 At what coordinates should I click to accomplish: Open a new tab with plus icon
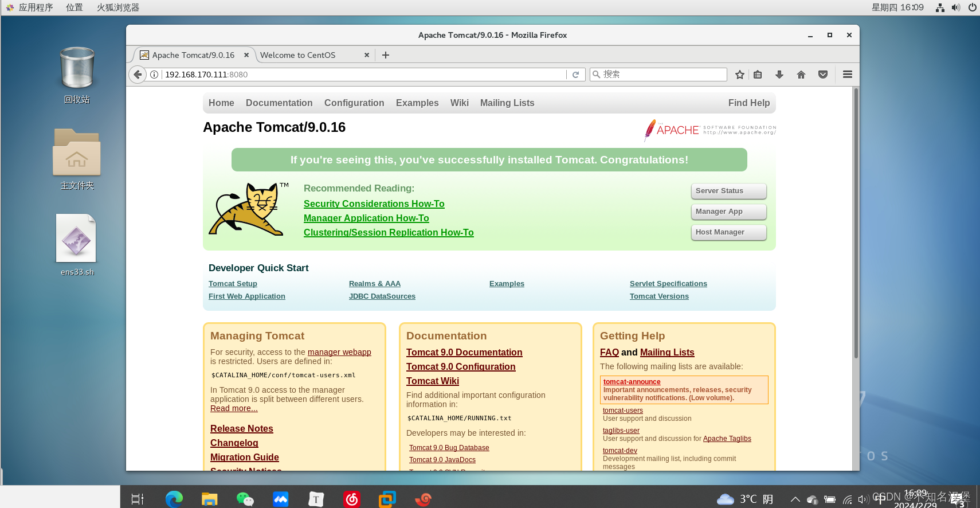coord(386,55)
